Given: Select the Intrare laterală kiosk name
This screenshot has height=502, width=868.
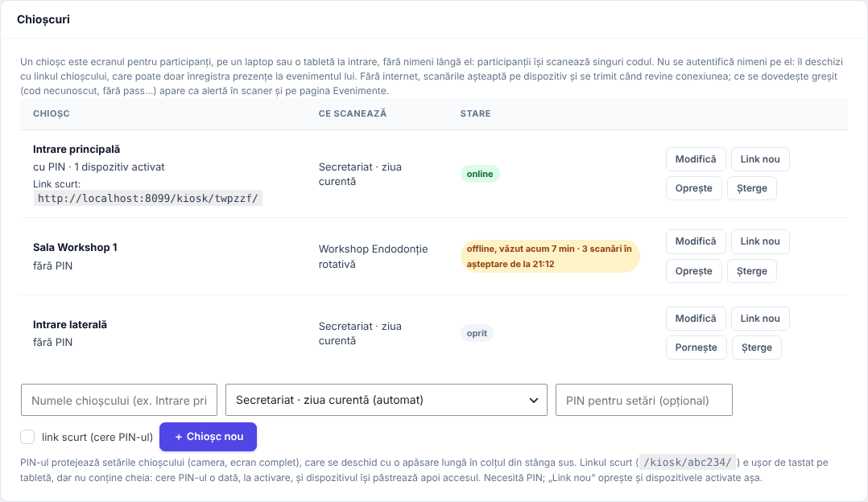Looking at the screenshot, I should [x=70, y=324].
